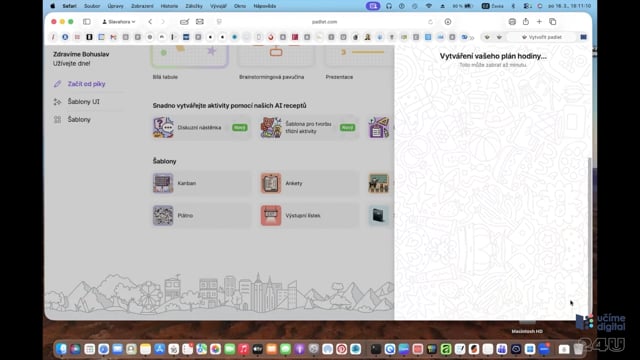The width and height of the screenshot is (640, 360).
Task: Select the Plátno template
Action: coord(202,215)
